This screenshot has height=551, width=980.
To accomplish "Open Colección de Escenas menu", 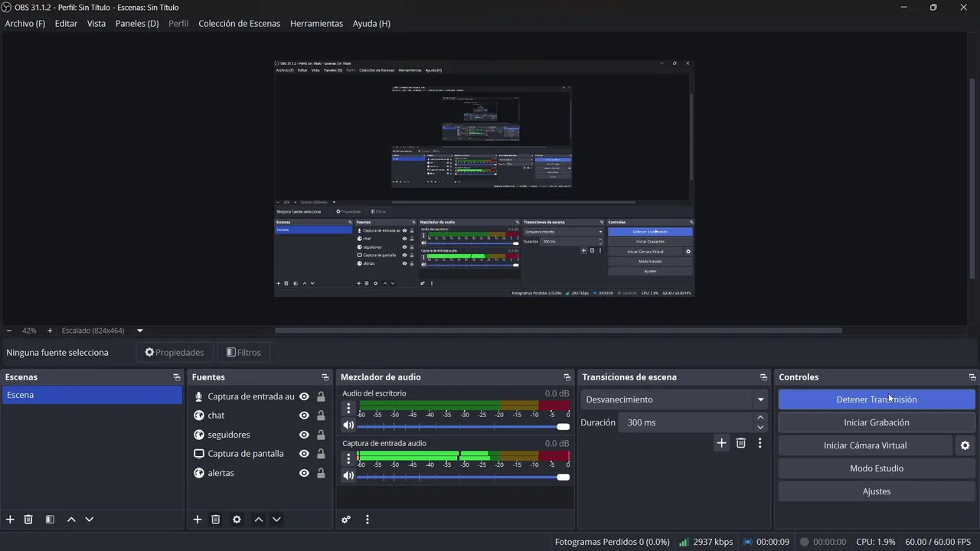I will click(240, 24).
